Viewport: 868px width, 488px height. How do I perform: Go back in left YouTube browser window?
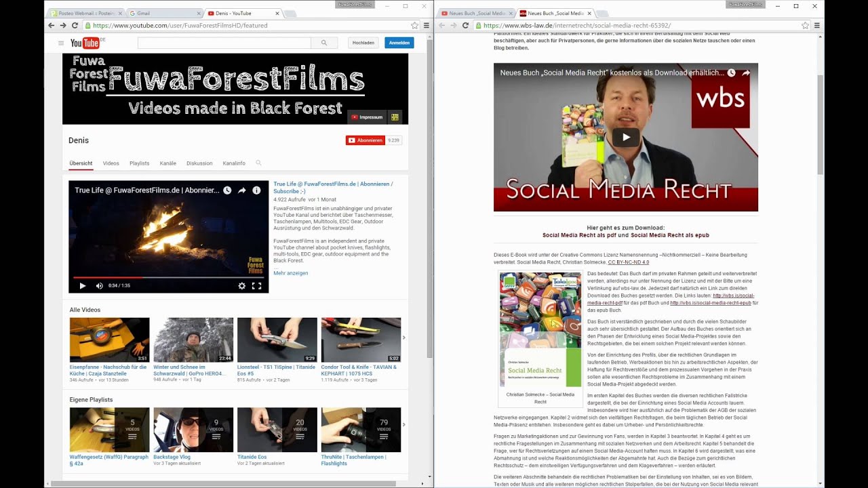click(x=52, y=25)
